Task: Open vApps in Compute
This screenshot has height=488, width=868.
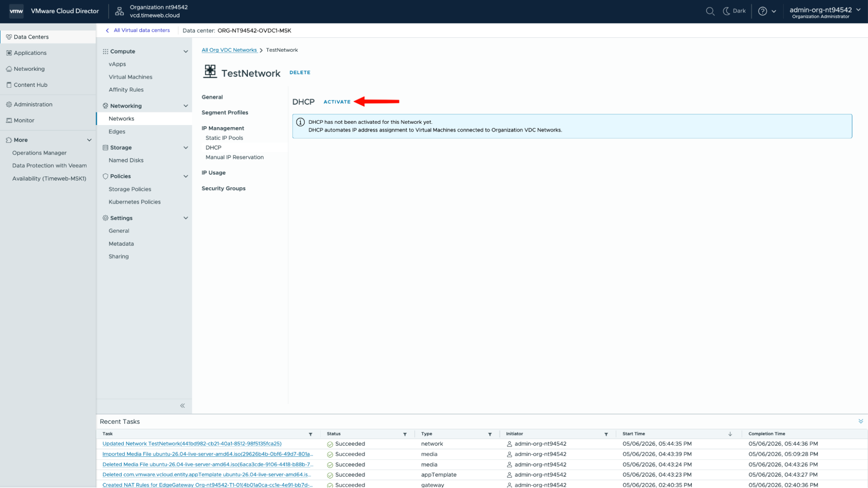Action: pos(117,64)
